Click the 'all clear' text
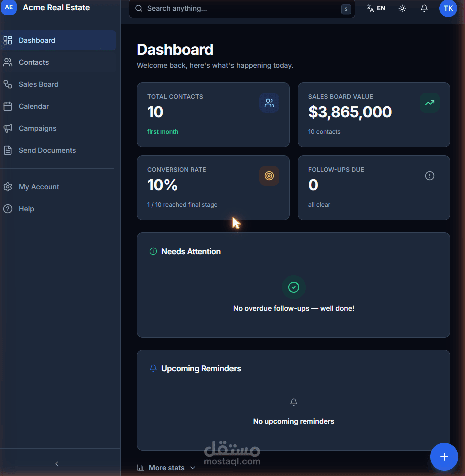465x476 pixels. click(x=319, y=205)
